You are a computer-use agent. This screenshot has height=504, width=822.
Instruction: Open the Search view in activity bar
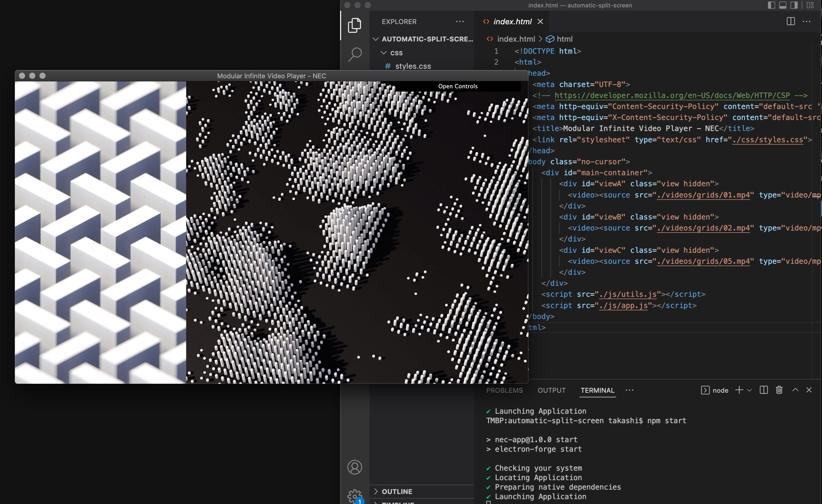(354, 54)
